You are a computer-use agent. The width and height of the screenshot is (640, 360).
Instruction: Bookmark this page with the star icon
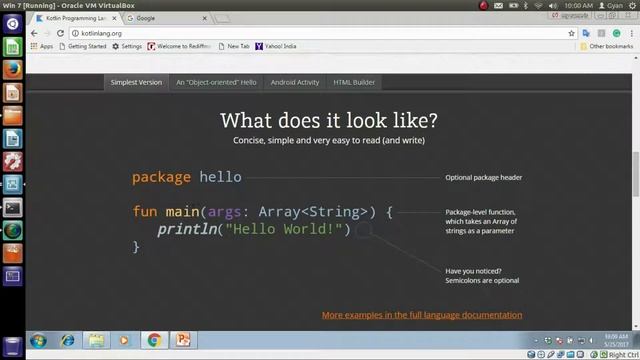point(571,33)
